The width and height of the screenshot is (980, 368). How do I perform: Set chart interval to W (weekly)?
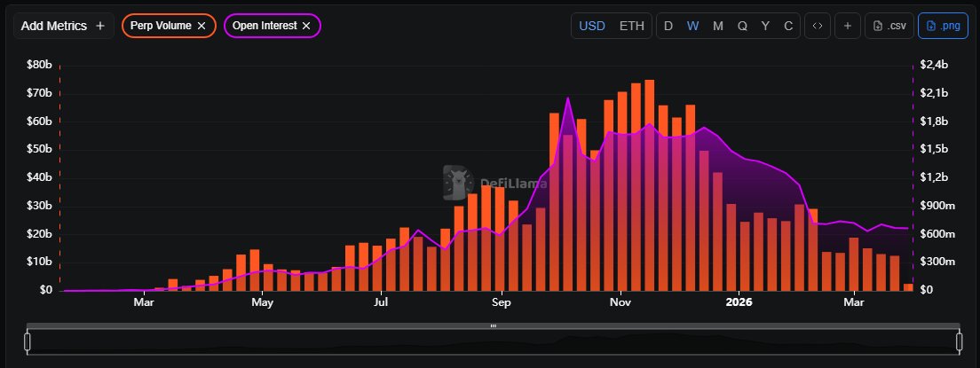click(692, 26)
